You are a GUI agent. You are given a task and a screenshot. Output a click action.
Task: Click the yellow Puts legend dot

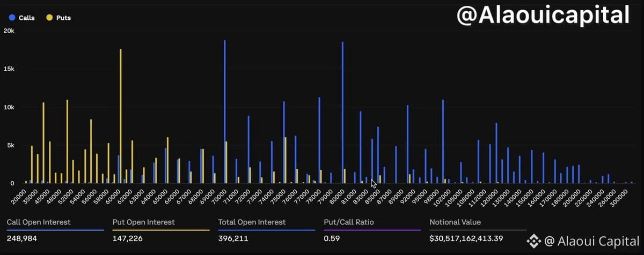tap(50, 18)
